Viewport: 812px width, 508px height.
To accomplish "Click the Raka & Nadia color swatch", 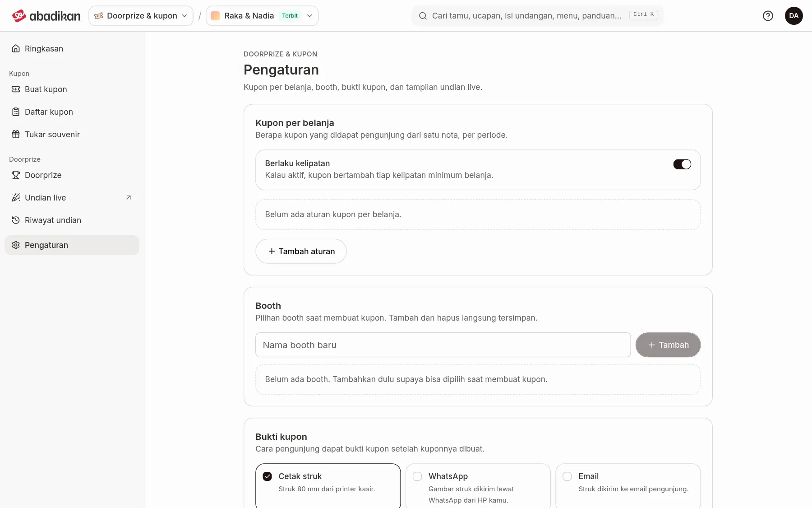I will tap(216, 16).
